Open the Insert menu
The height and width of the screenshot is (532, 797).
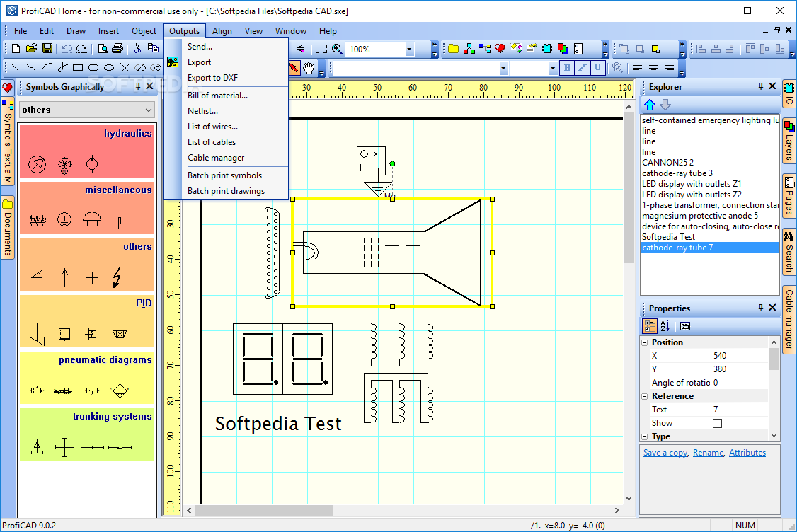[x=108, y=31]
